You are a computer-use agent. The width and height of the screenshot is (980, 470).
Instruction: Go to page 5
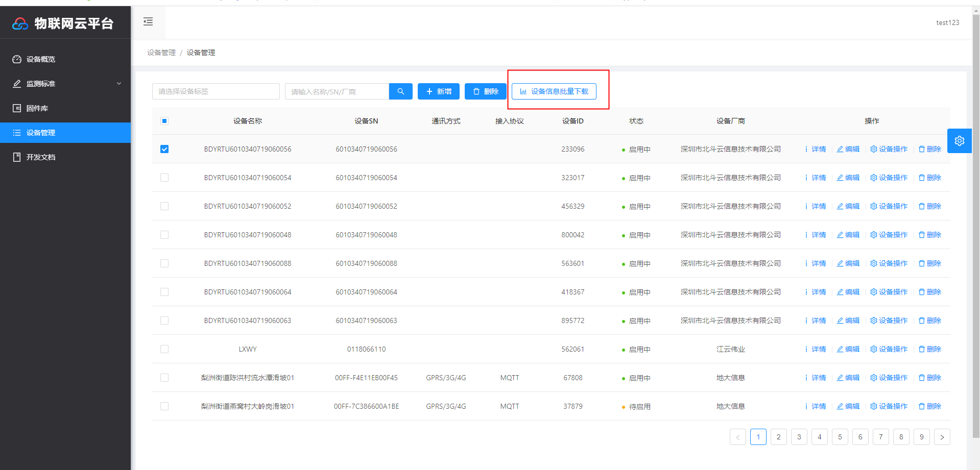point(840,437)
